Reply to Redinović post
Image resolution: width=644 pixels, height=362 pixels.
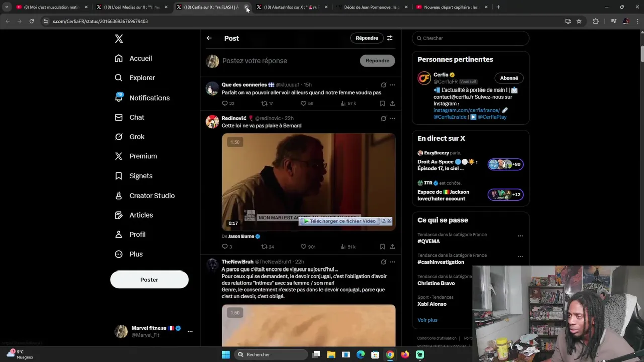pos(227,247)
